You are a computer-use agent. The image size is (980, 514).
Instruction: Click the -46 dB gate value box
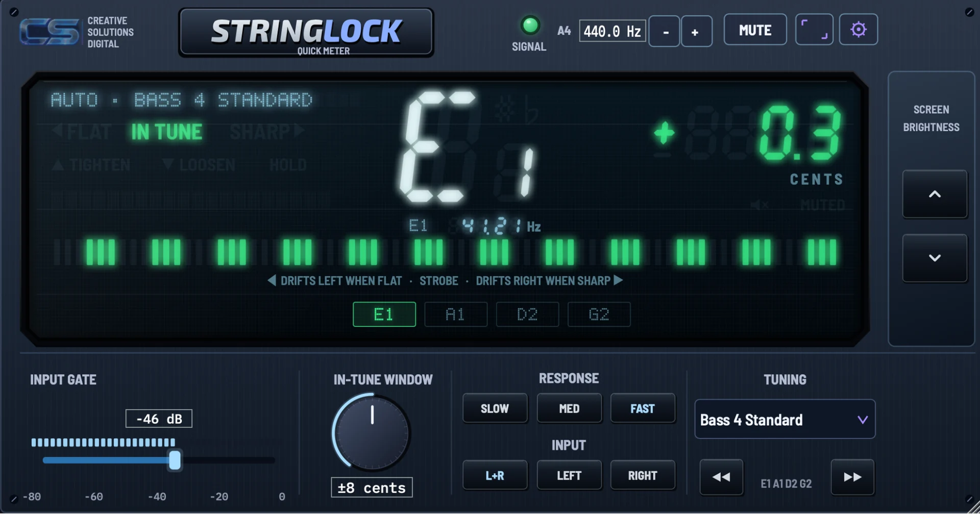coord(159,419)
